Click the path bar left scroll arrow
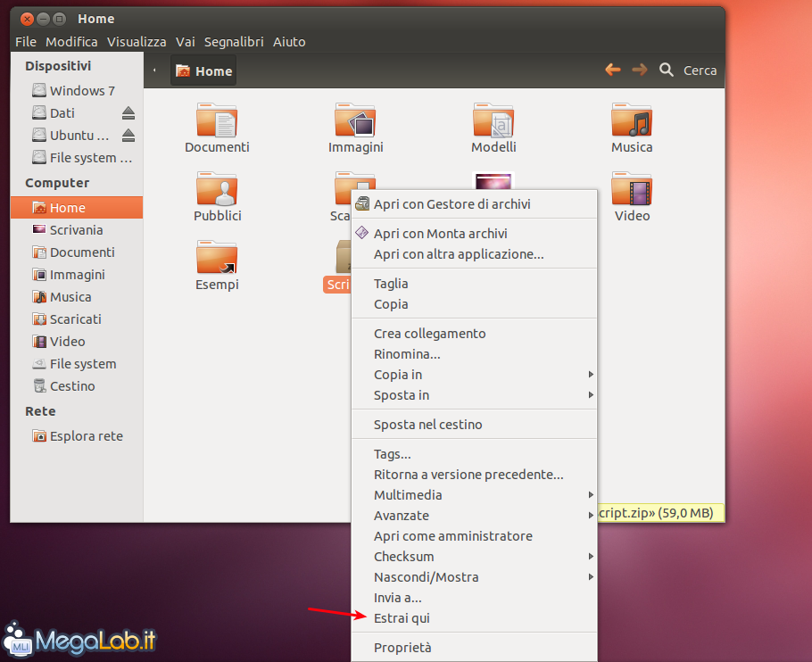 [154, 70]
